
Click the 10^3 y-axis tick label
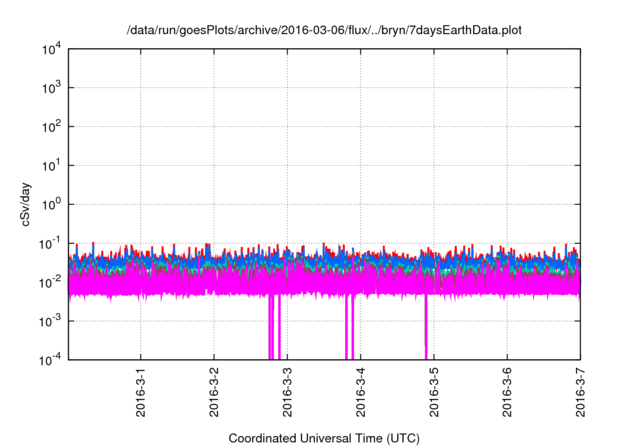coord(52,87)
